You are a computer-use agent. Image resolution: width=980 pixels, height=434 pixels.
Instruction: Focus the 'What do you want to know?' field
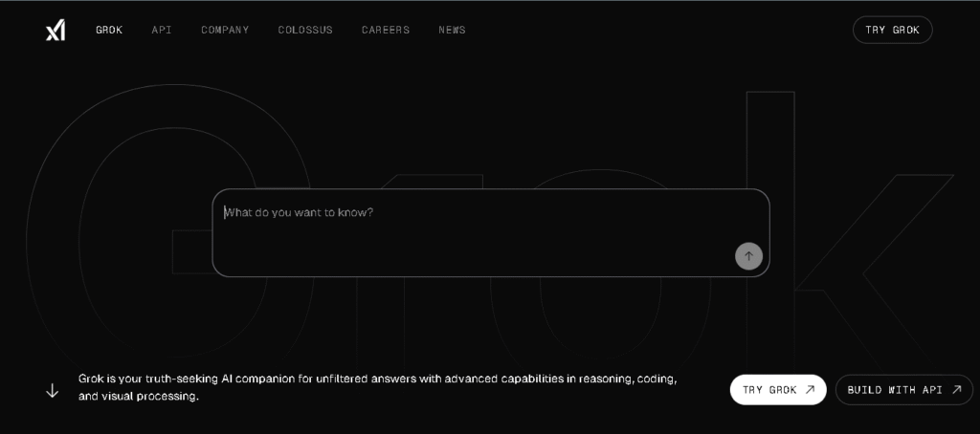(x=479, y=229)
